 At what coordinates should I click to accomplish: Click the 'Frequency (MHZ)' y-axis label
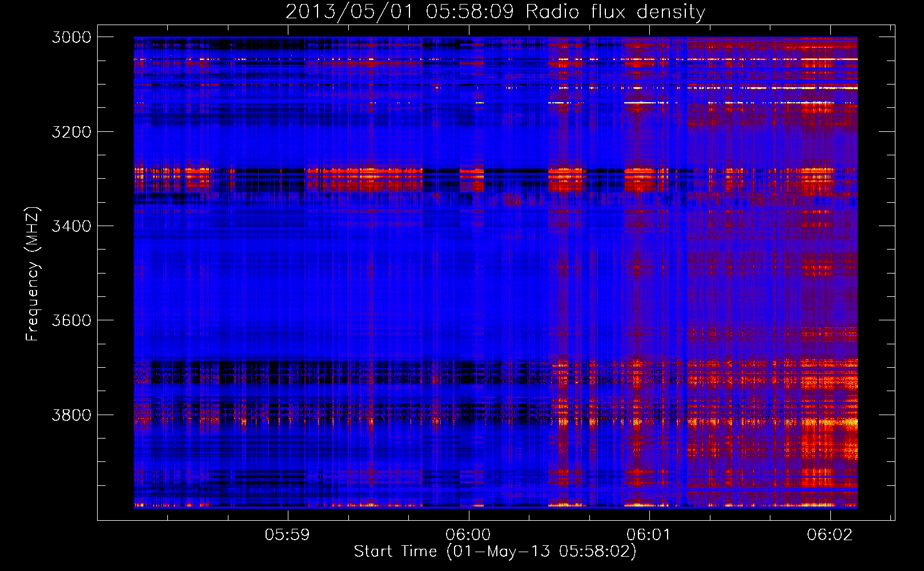click(33, 274)
